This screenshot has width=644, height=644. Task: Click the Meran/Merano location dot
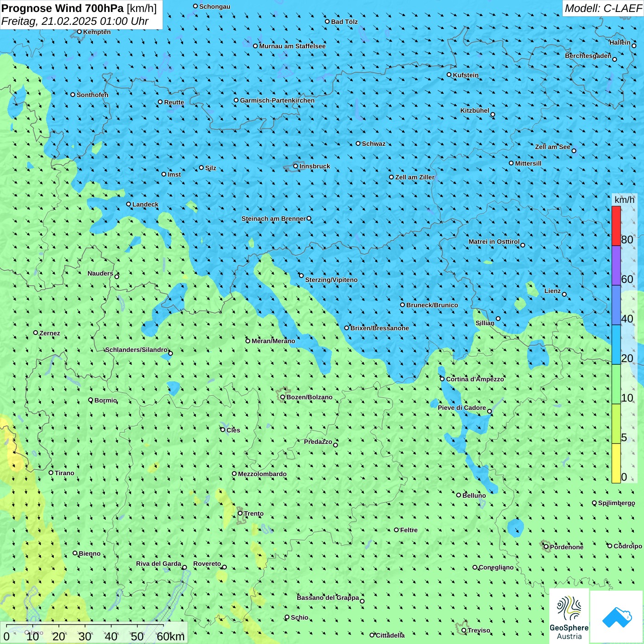(x=247, y=341)
